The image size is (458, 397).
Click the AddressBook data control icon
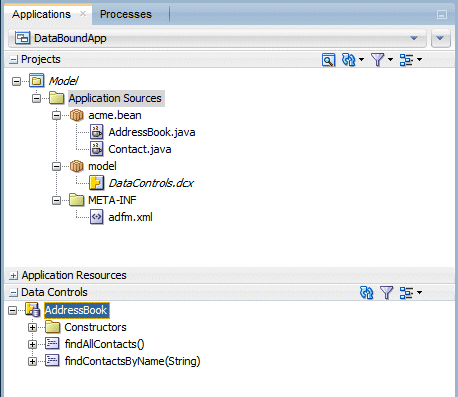[33, 310]
